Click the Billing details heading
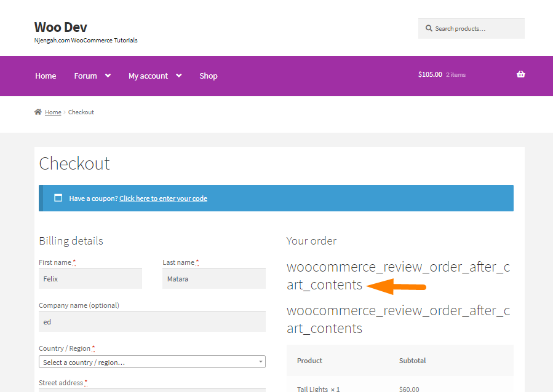The image size is (553, 392). (71, 241)
